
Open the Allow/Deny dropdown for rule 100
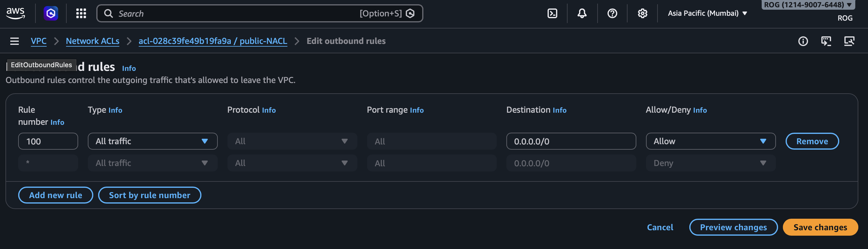pos(710,141)
